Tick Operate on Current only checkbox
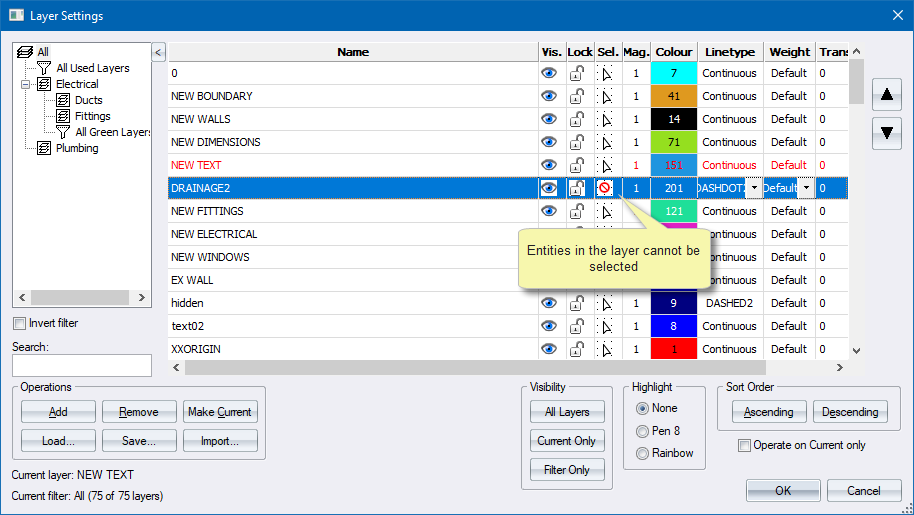The width and height of the screenshot is (914, 515). (x=744, y=445)
